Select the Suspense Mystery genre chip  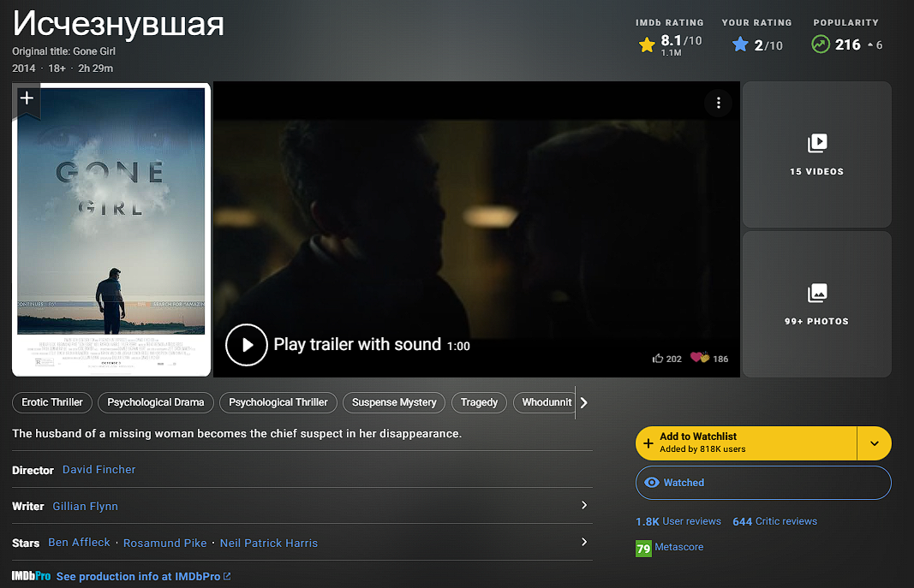pyautogui.click(x=394, y=402)
